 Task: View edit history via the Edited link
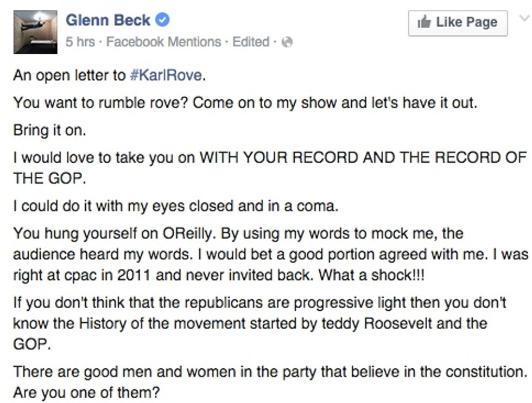coord(251,41)
